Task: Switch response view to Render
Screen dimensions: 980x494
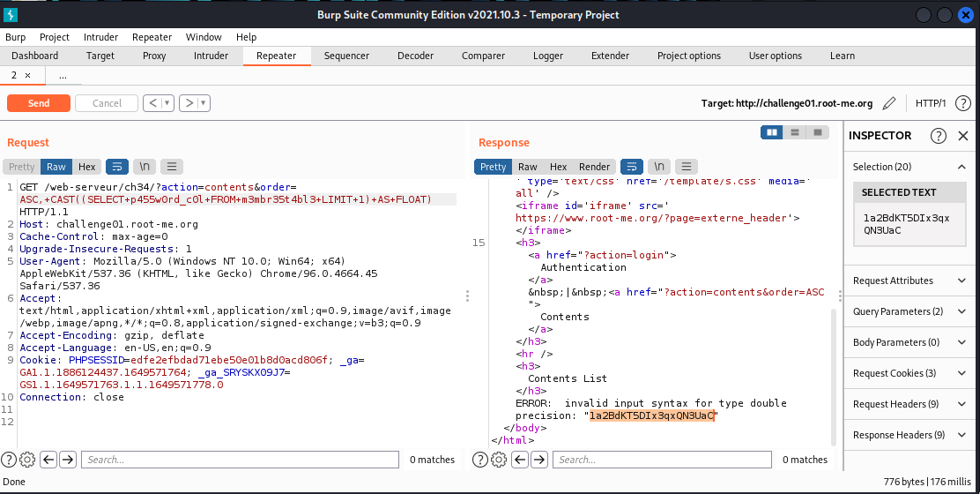Action: point(594,167)
